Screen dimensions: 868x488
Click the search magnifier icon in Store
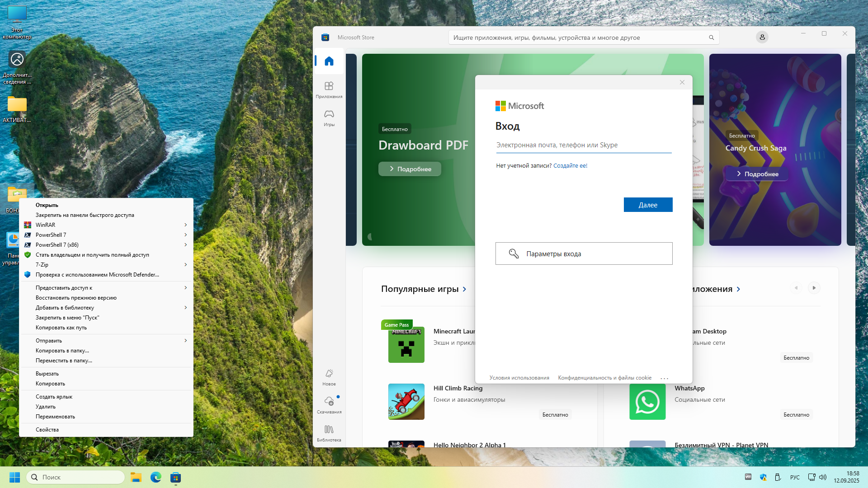[x=712, y=38]
